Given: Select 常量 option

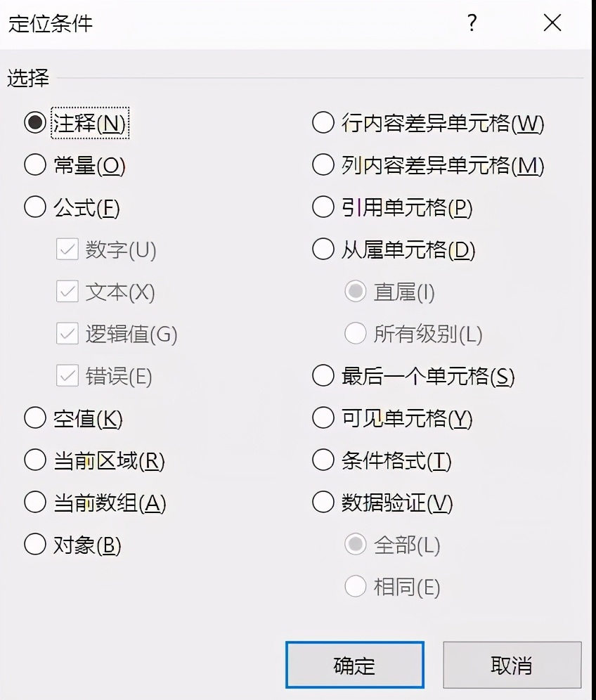Looking at the screenshot, I should point(34,165).
